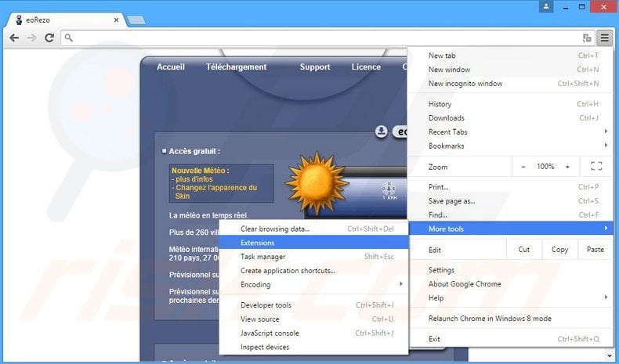Reload the page with refresh icon

[49, 38]
